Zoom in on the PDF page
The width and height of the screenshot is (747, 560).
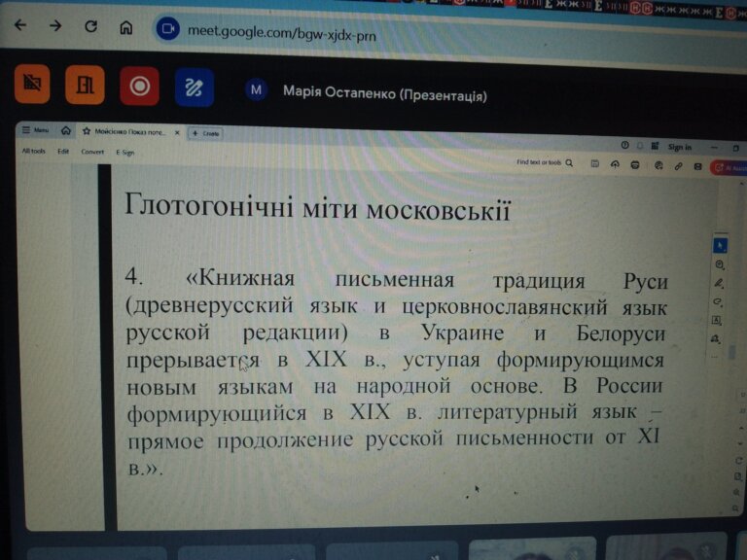(x=736, y=492)
